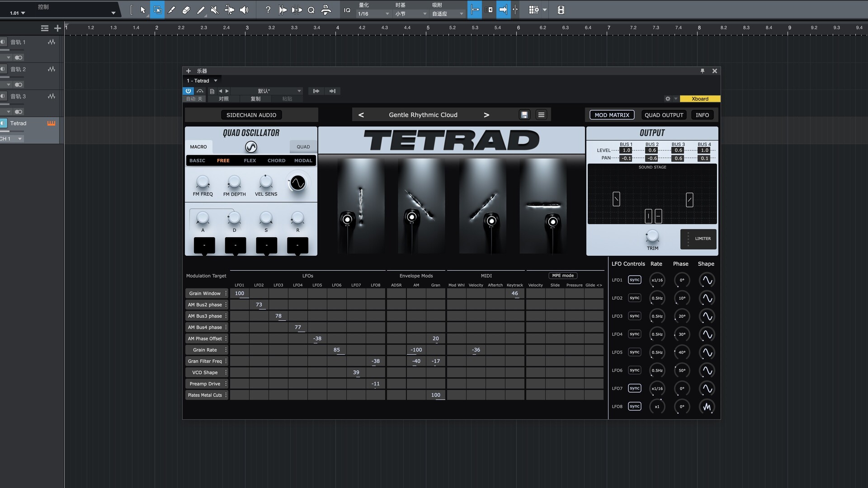Image resolution: width=868 pixels, height=488 pixels.
Task: Click the output TRIM knob
Action: click(652, 236)
